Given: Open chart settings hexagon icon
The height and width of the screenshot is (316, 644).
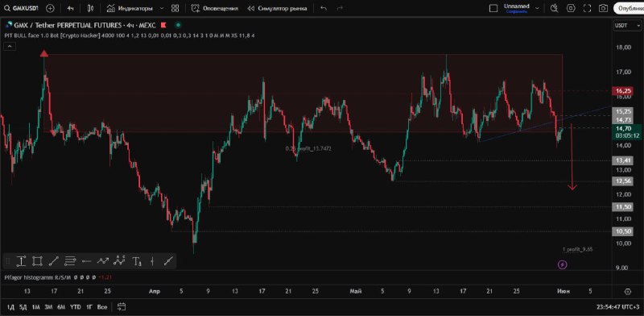Looking at the screenshot, I should 571,8.
